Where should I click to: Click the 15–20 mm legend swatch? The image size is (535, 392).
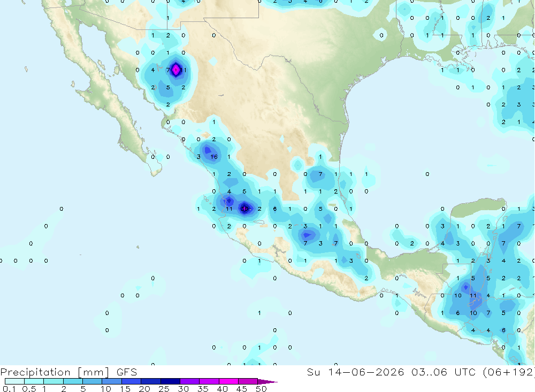132,381
